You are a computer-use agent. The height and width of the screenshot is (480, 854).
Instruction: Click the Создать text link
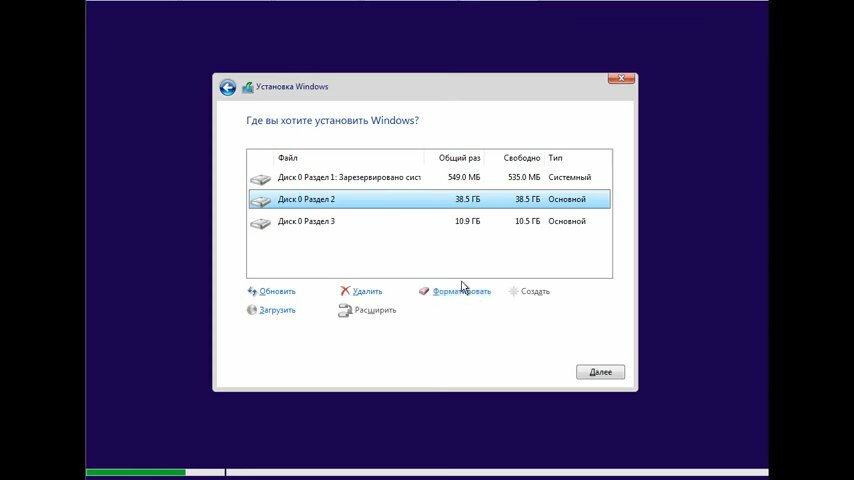click(x=535, y=291)
